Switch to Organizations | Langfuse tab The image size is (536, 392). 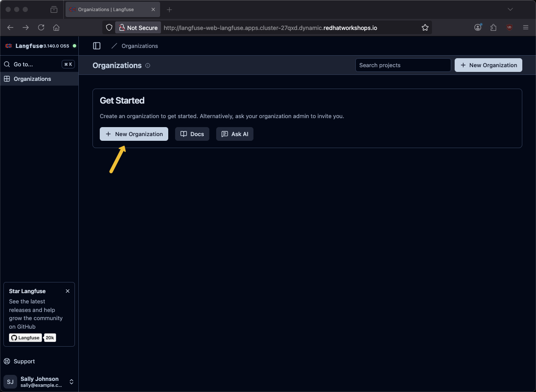(x=107, y=9)
